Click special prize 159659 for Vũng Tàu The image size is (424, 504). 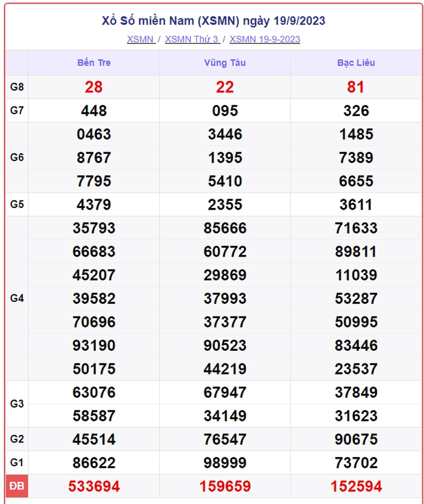pyautogui.click(x=225, y=487)
